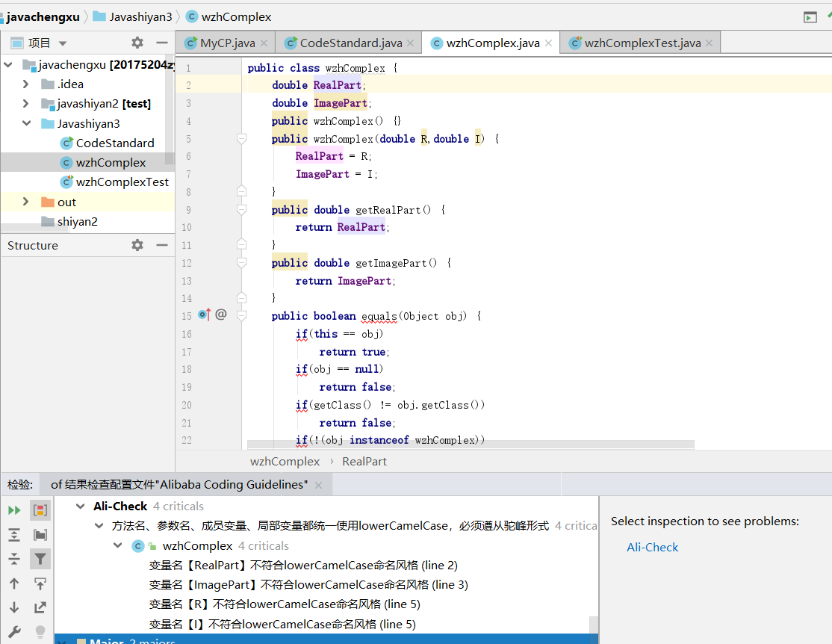Toggle group by severity icon
The width and height of the screenshot is (832, 644).
tap(40, 510)
